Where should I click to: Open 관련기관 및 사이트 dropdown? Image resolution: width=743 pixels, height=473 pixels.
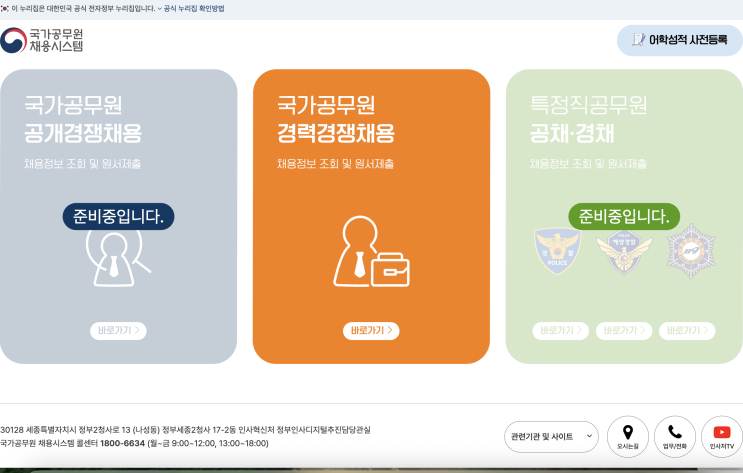[551, 437]
